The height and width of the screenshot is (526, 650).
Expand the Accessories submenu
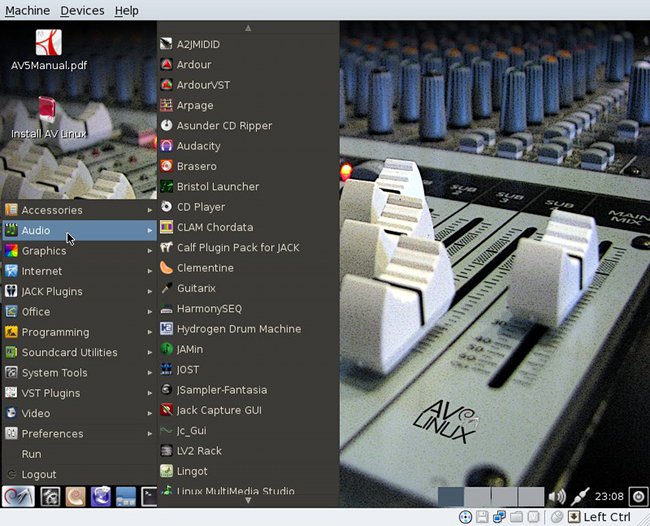[x=79, y=210]
